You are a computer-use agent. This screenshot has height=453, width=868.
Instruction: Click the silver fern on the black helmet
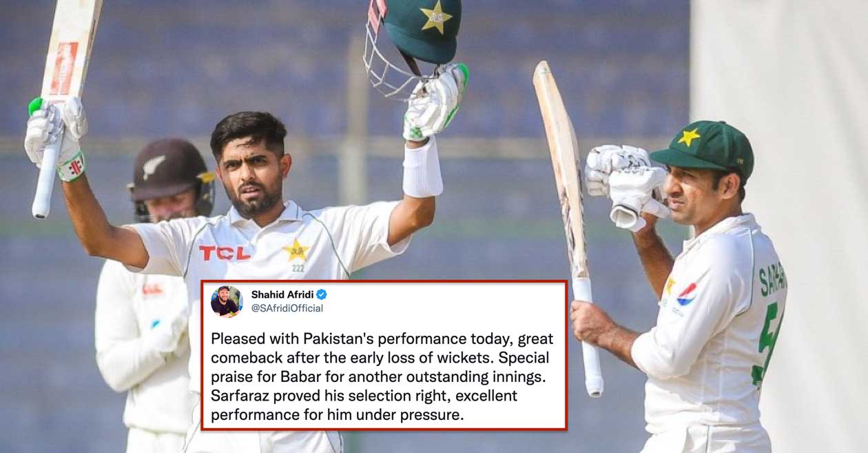tap(153, 167)
